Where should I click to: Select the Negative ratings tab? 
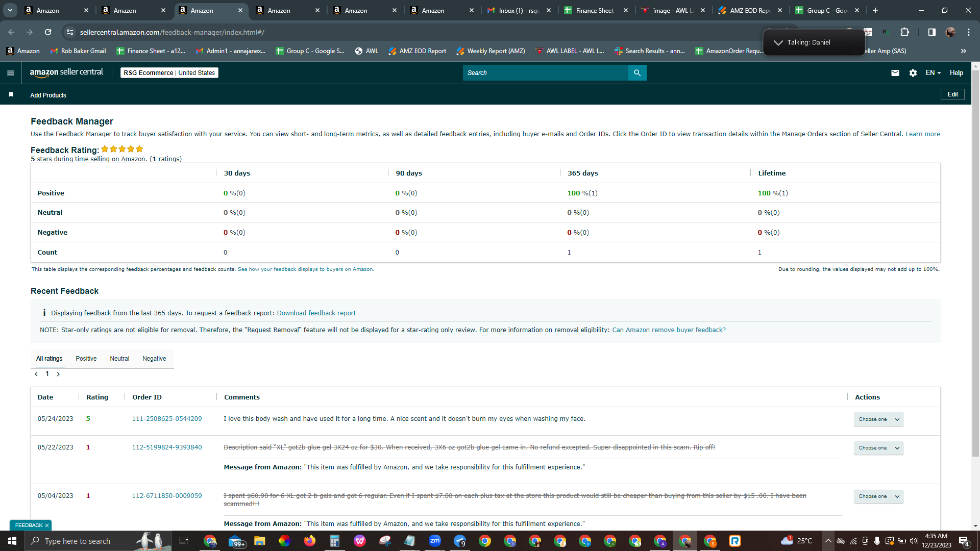(154, 359)
